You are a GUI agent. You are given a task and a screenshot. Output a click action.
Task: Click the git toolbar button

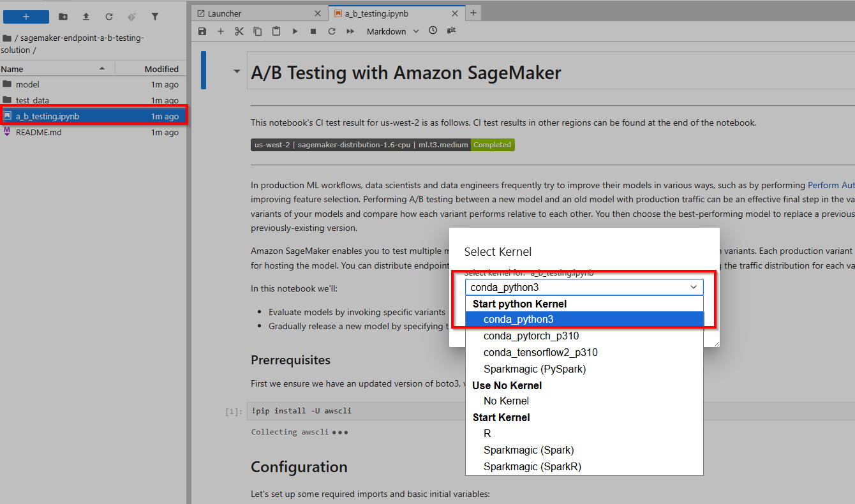(451, 31)
